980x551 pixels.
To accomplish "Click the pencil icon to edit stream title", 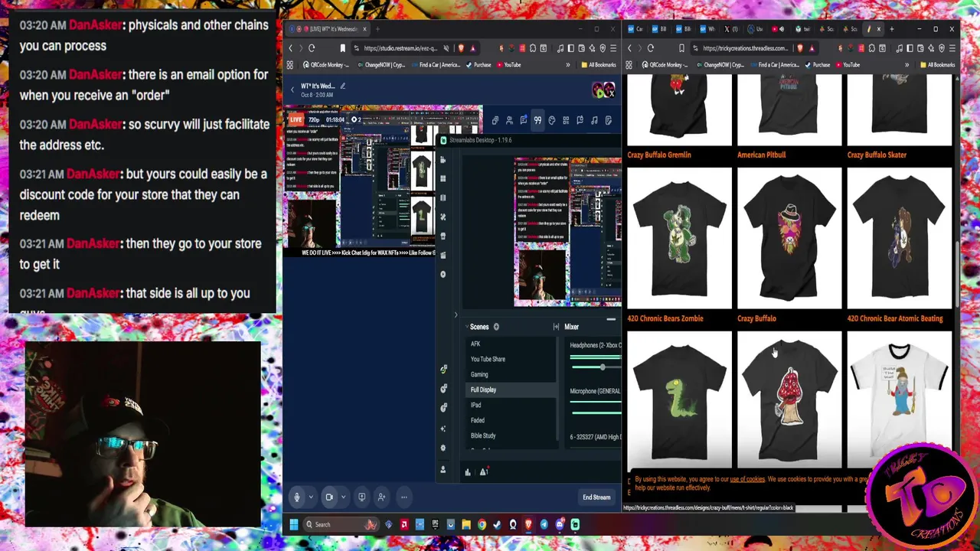I will [x=343, y=86].
